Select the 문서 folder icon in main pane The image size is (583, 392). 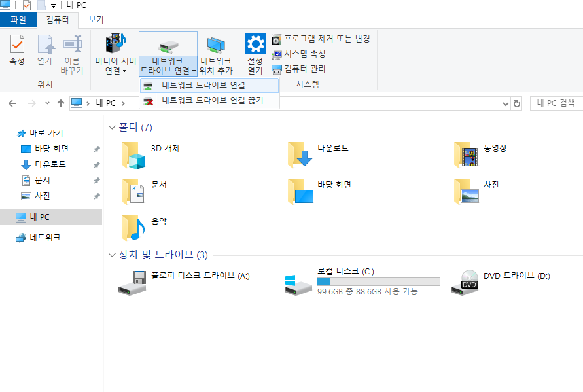pos(133,192)
